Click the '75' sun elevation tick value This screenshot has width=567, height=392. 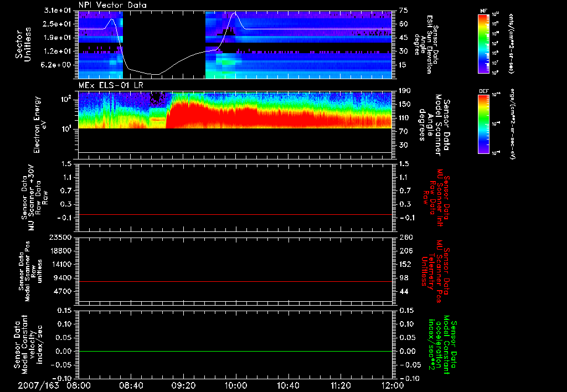point(404,11)
